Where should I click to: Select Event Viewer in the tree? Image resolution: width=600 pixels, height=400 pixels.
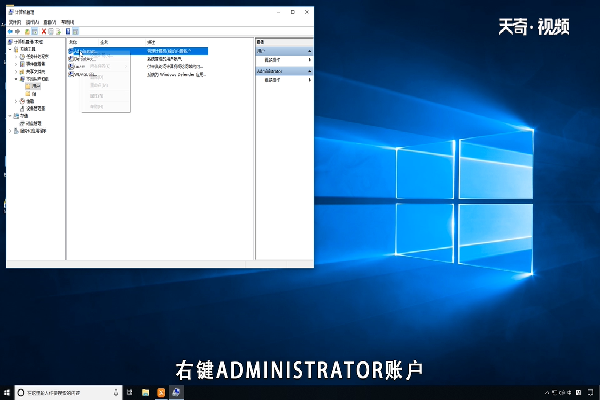(x=32, y=64)
